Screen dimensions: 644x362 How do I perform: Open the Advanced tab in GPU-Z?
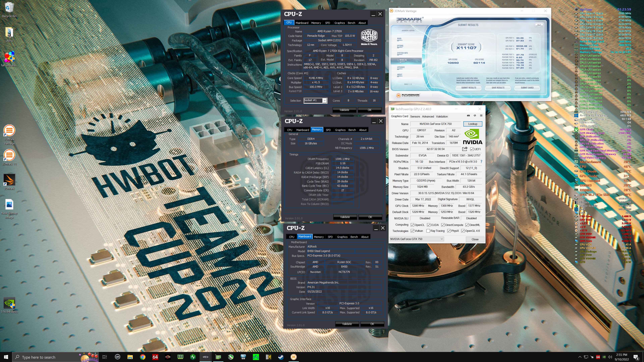tap(428, 116)
